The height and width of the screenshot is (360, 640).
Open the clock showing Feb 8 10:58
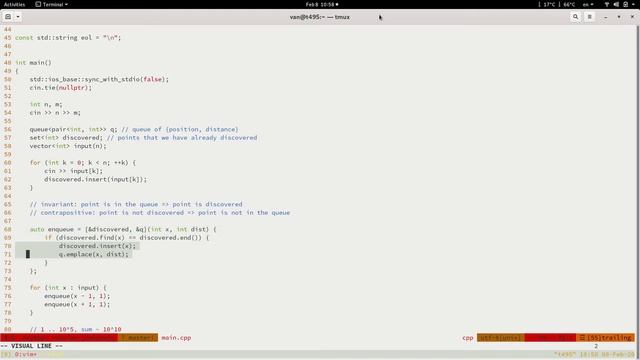322,4
